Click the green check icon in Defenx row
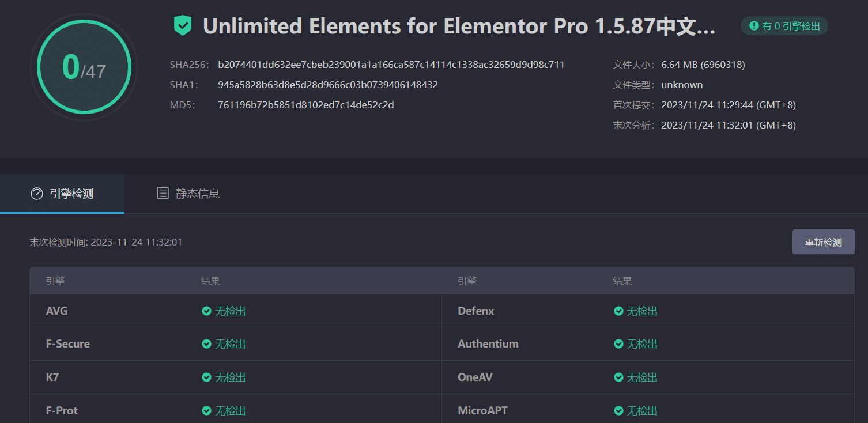The width and height of the screenshot is (868, 423). click(x=618, y=311)
